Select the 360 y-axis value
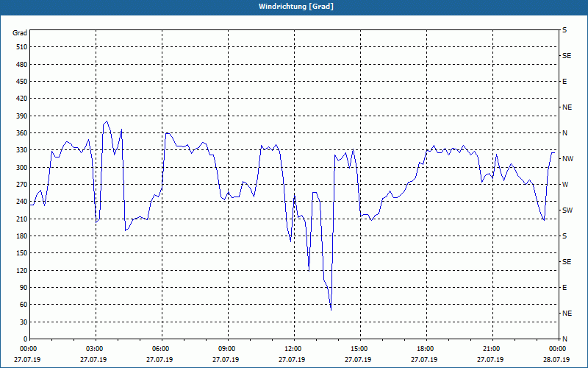588x368 pixels. coord(22,133)
